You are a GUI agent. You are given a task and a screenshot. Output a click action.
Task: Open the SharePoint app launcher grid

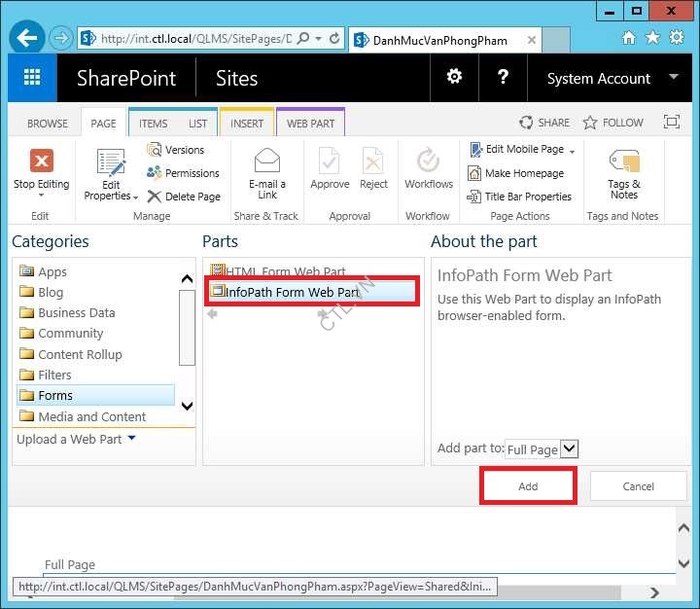[32, 78]
